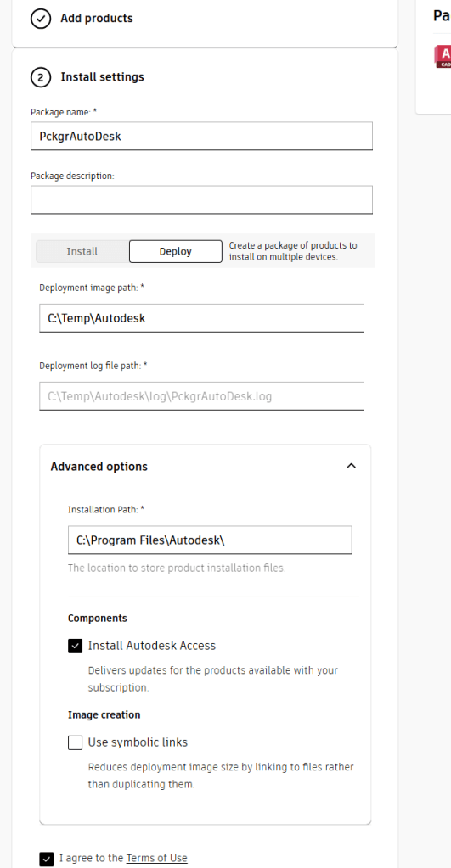Viewport: 451px width, 868px height.
Task: Enable Use symbolic links checkbox
Action: (76, 742)
